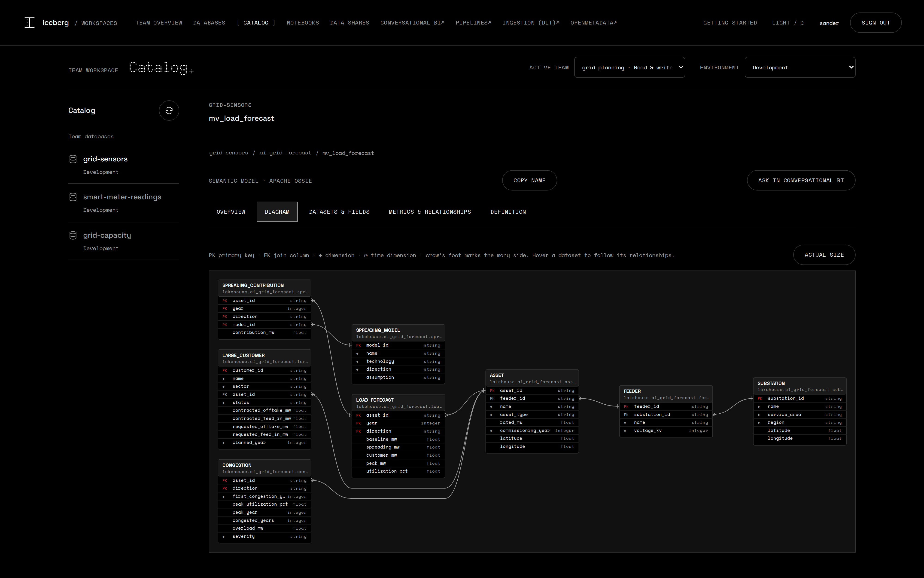This screenshot has height=578, width=924.
Task: Open the Ingestion (DLT) external link
Action: (x=531, y=23)
